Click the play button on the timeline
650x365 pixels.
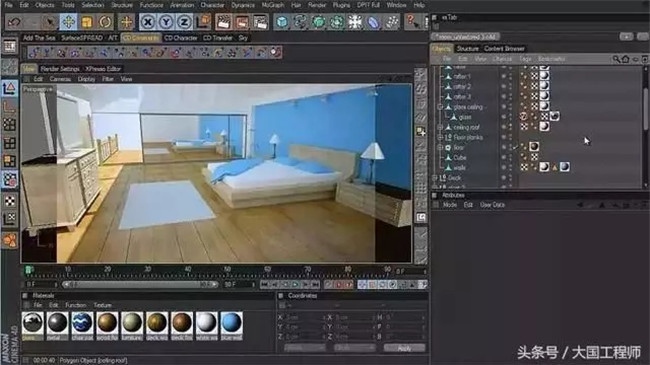[295, 285]
